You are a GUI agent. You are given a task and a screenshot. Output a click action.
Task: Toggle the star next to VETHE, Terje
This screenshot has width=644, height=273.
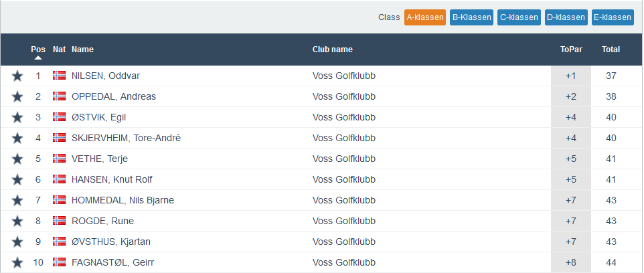click(17, 159)
